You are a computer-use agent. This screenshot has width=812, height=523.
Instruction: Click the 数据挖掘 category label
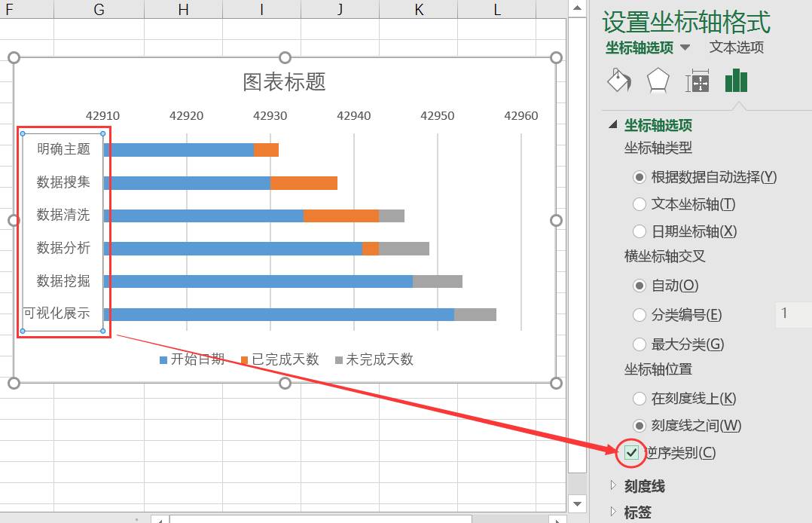click(x=64, y=281)
